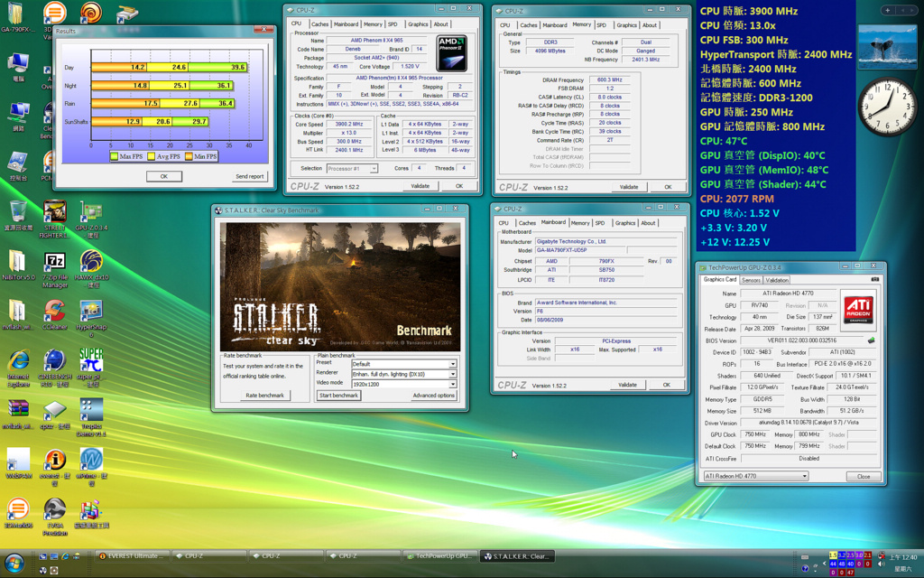
Task: Click OK in CPU-Z mainboard window
Action: tap(667, 385)
